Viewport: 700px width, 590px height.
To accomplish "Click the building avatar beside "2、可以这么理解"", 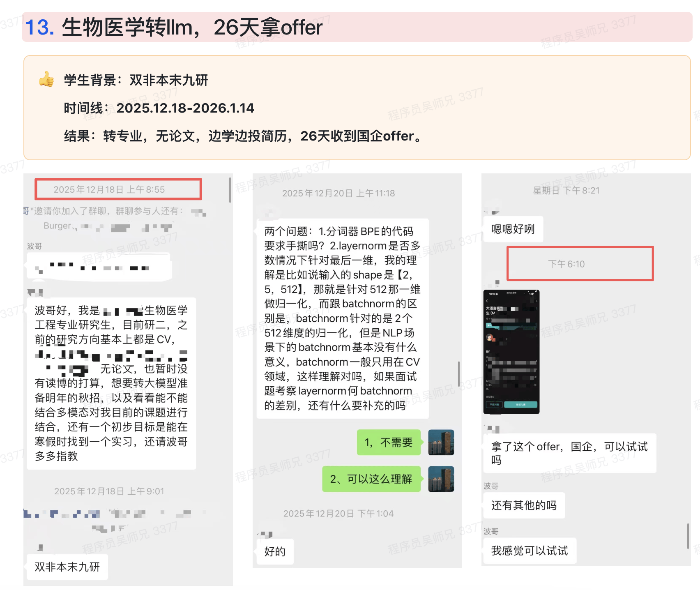I will pos(441,479).
